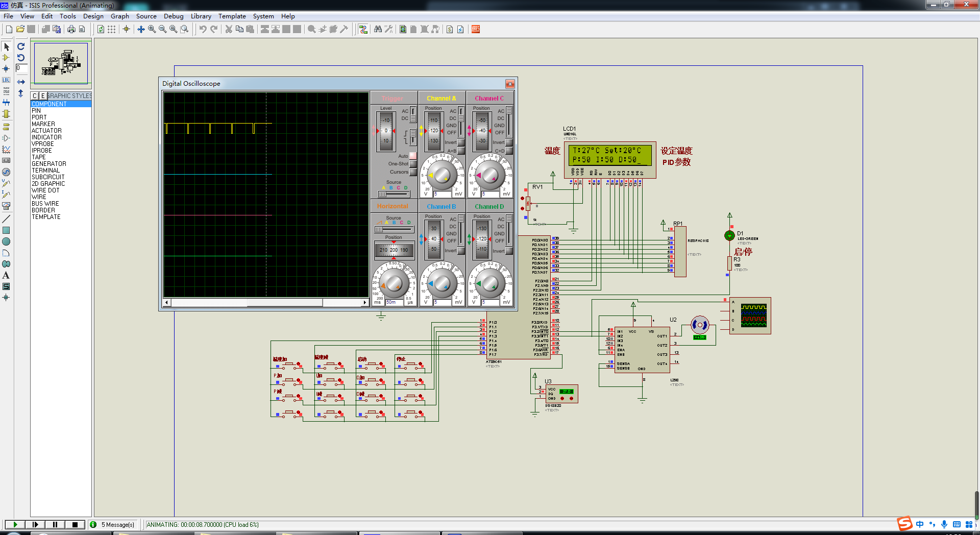The height and width of the screenshot is (535, 980).
Task: Toggle Channel B Invert button
Action: pos(461,251)
